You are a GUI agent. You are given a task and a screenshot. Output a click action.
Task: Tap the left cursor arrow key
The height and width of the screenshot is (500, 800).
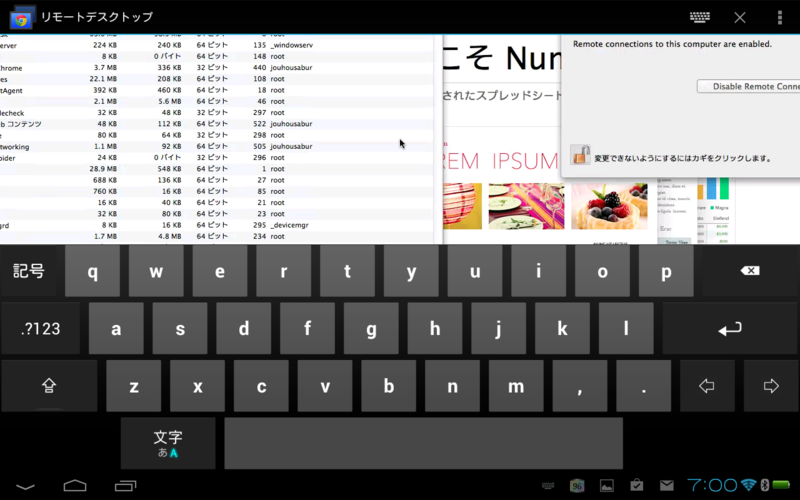click(707, 386)
